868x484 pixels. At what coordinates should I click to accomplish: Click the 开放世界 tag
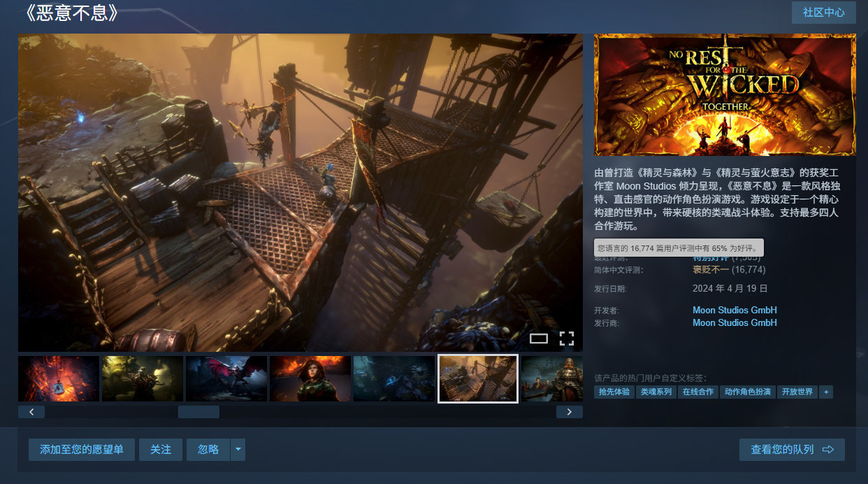797,392
